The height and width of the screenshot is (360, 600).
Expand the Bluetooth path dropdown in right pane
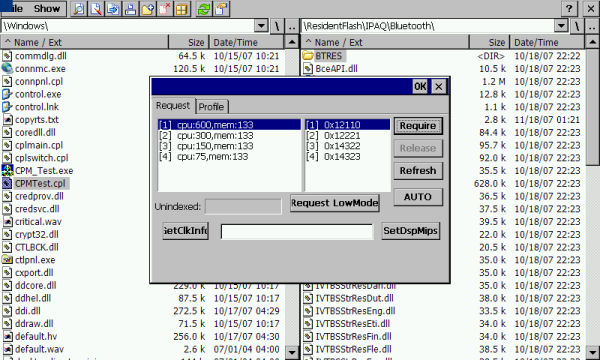click(x=561, y=26)
